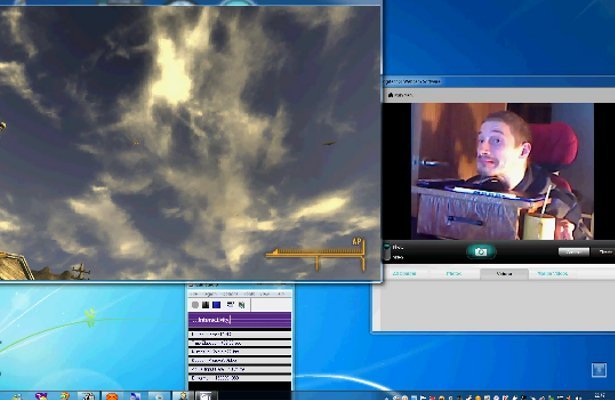Open the Photos tab in webcam gallery
The image size is (615, 400).
coord(454,274)
